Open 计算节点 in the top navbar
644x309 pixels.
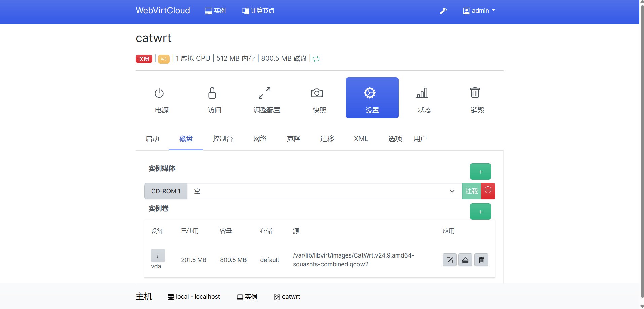pos(258,11)
